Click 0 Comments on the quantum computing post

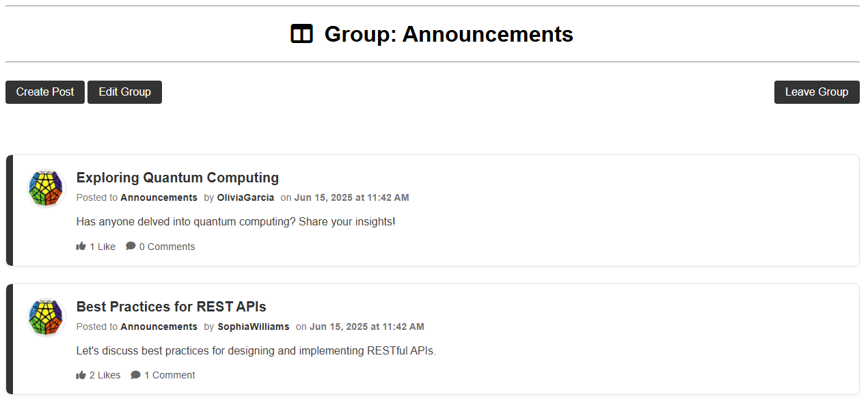pos(167,246)
